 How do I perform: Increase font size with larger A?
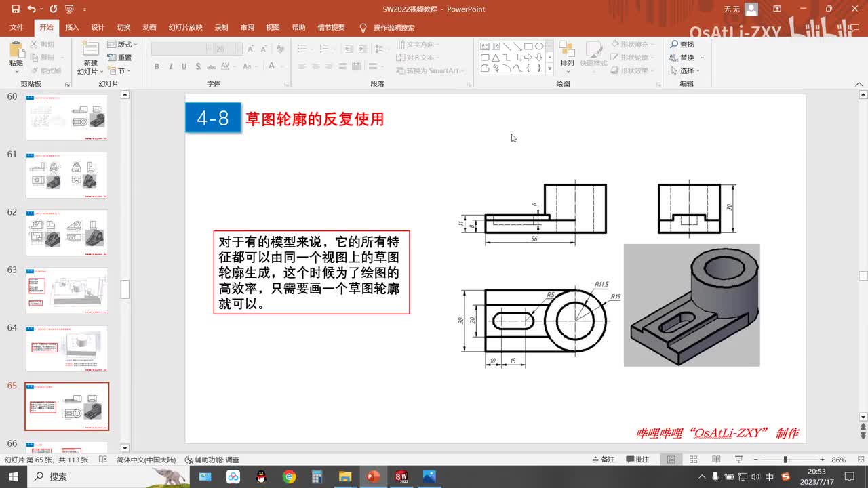[250, 49]
